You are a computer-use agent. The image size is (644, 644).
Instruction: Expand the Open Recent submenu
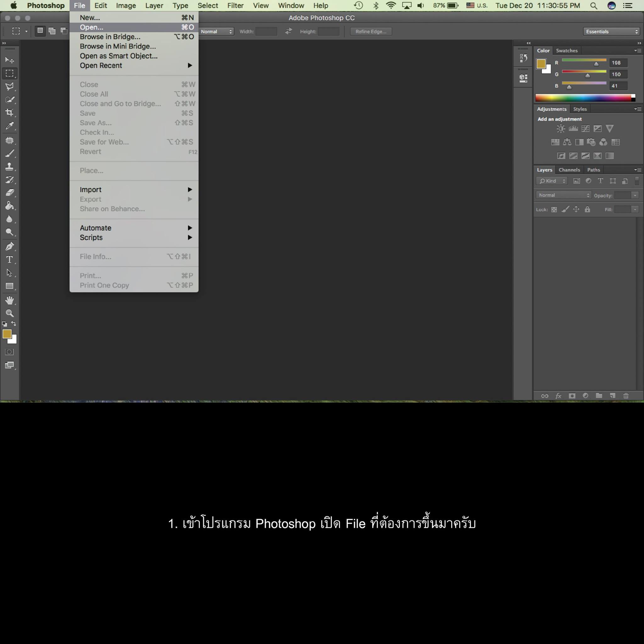tap(134, 66)
